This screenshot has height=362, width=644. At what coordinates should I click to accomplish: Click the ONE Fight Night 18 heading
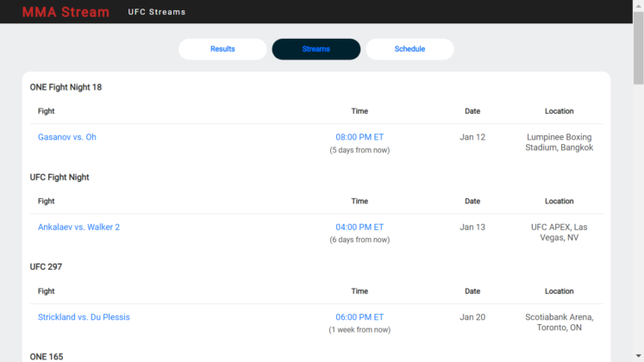[66, 87]
